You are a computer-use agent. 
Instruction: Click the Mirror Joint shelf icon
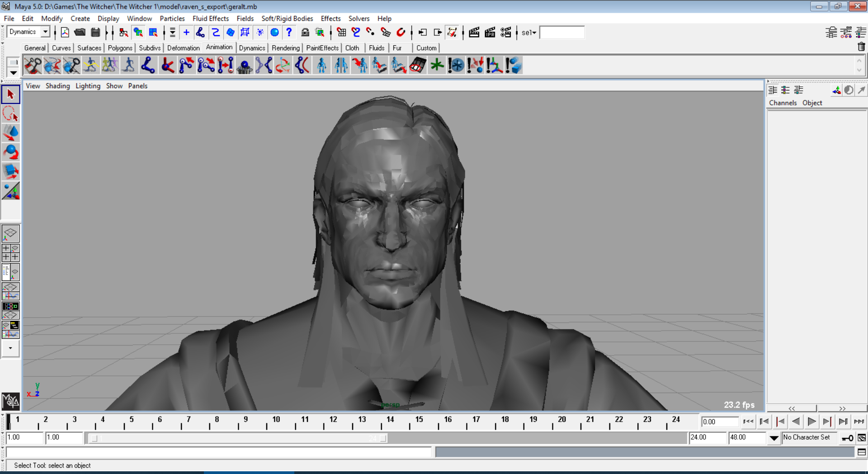(x=264, y=66)
